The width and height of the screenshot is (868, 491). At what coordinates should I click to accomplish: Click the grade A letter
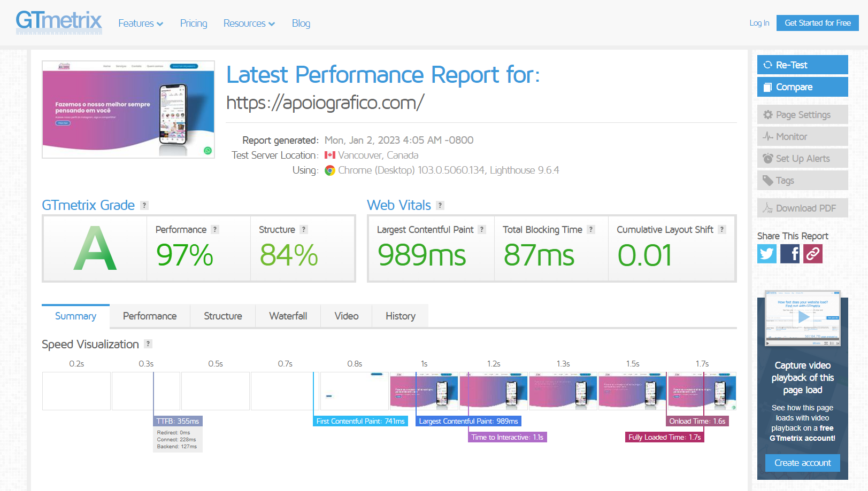coord(95,248)
